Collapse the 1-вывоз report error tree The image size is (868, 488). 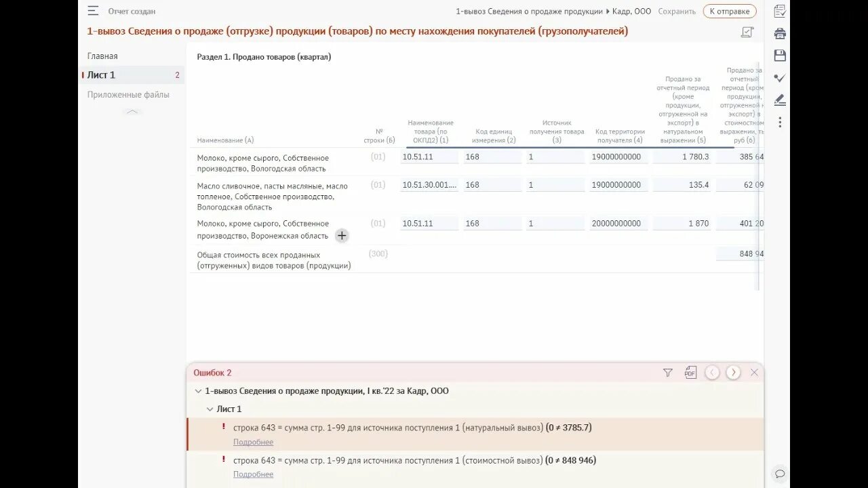[x=198, y=391]
